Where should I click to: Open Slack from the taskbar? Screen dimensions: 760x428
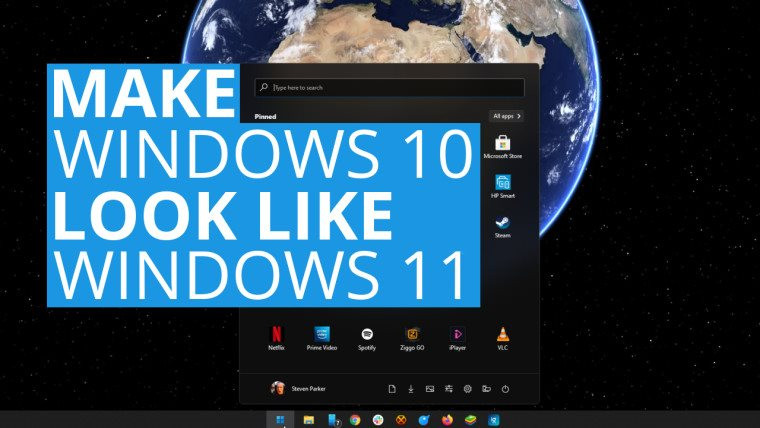(x=378, y=420)
